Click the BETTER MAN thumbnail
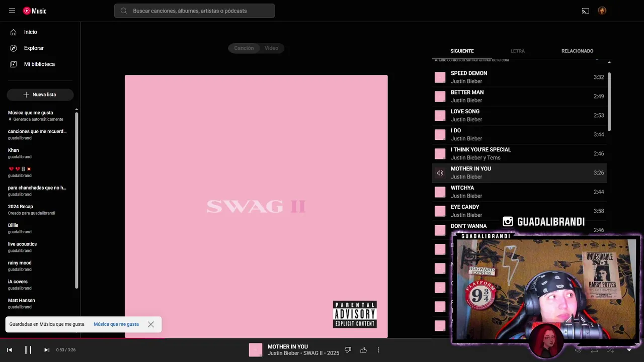This screenshot has width=644, height=362. point(440,97)
